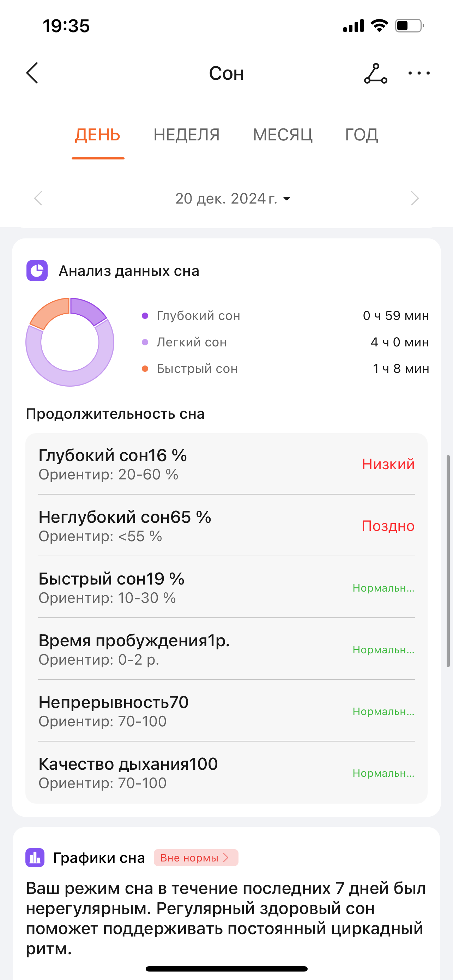
Task: Switch to the ГОД tab
Action: tap(361, 135)
